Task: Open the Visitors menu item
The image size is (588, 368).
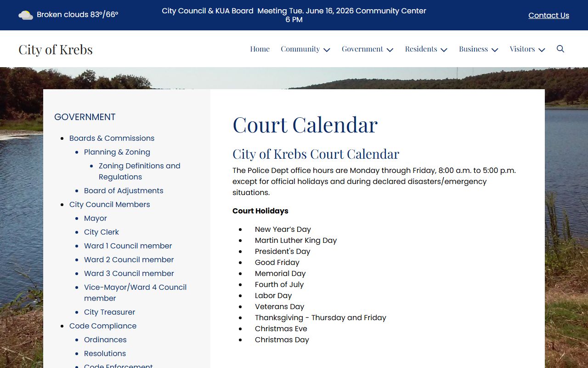Action: pos(522,49)
